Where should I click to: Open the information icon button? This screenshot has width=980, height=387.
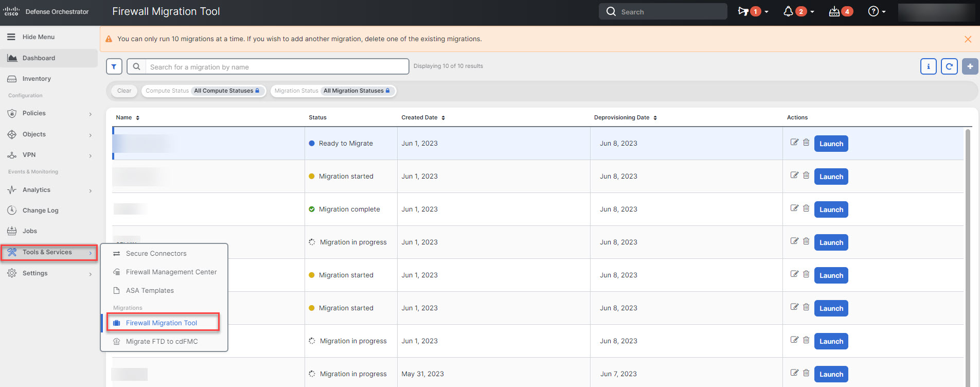pos(928,66)
